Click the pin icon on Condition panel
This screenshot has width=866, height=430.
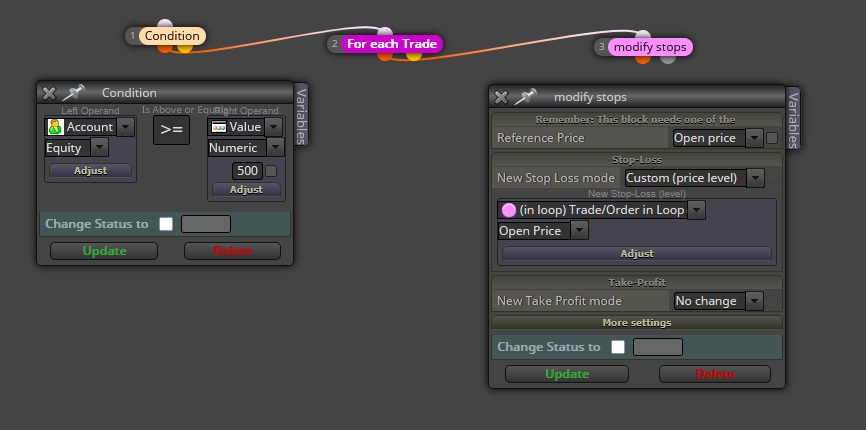pos(73,93)
